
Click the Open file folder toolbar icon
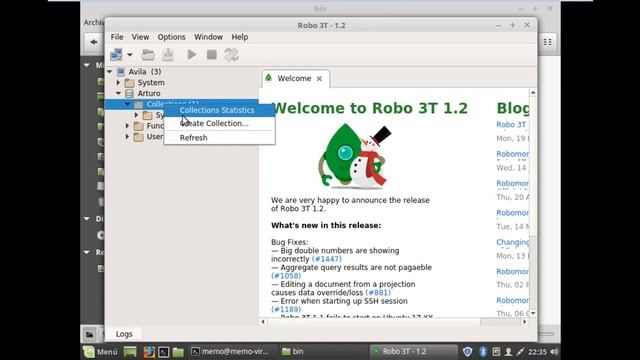[x=148, y=55]
